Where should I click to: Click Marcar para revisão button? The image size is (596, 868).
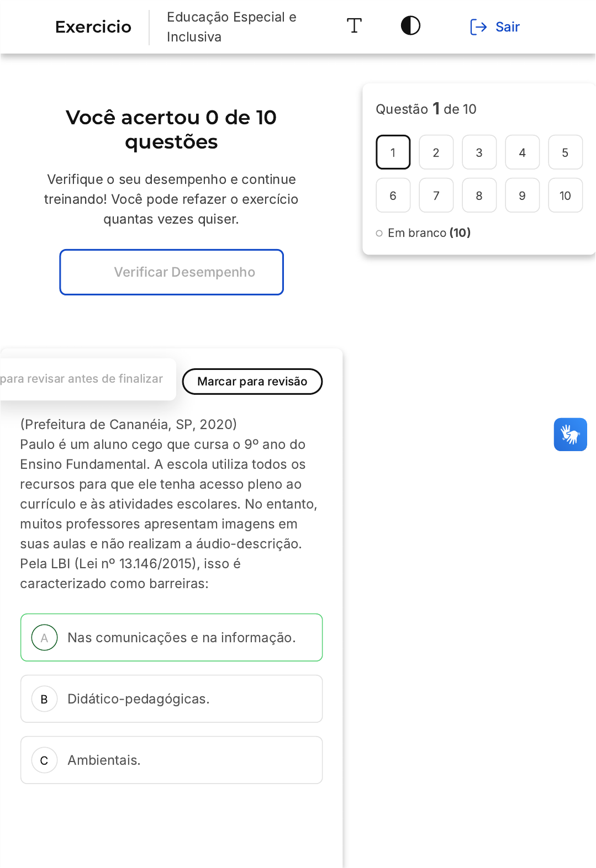(x=252, y=382)
